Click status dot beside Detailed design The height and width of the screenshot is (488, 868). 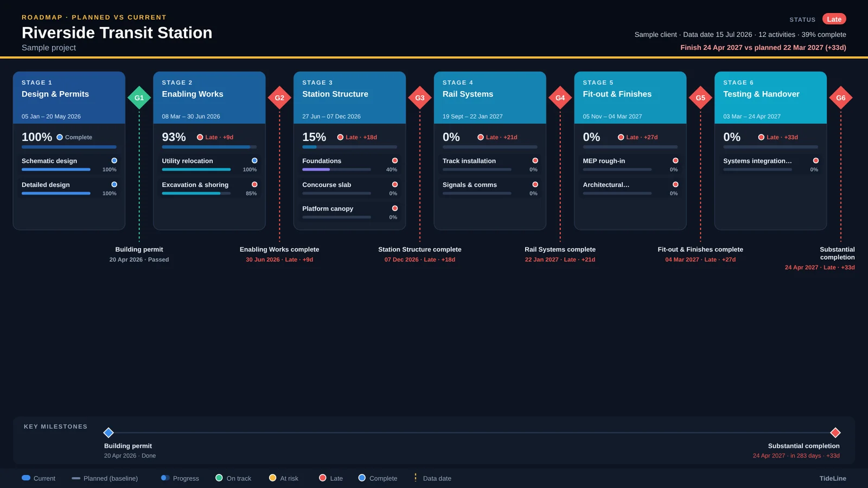pos(114,184)
